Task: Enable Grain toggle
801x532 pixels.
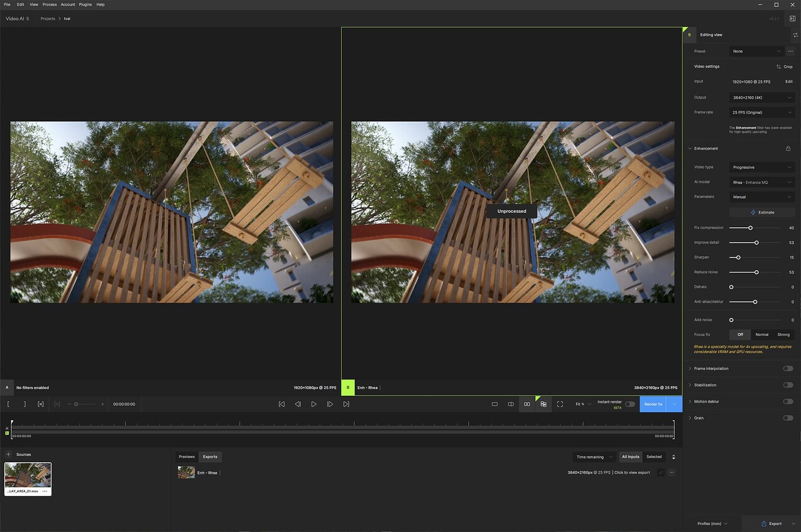Action: click(788, 418)
